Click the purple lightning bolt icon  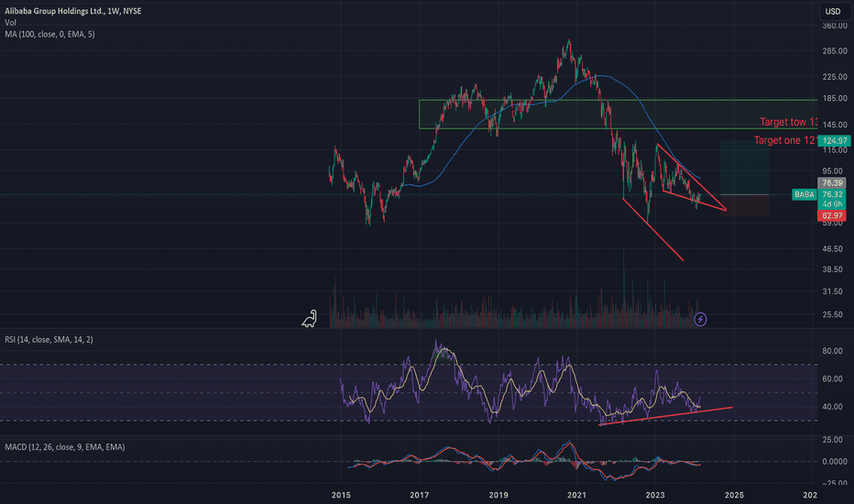coord(700,319)
